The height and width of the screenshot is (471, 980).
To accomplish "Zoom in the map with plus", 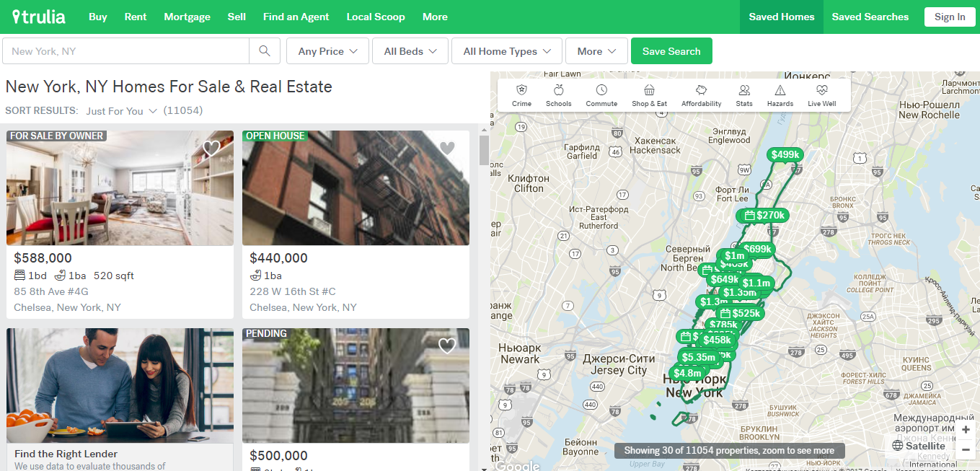I will [966, 430].
